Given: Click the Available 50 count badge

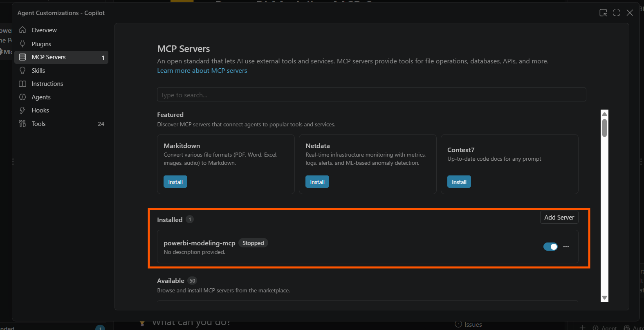Looking at the screenshot, I should tap(192, 281).
